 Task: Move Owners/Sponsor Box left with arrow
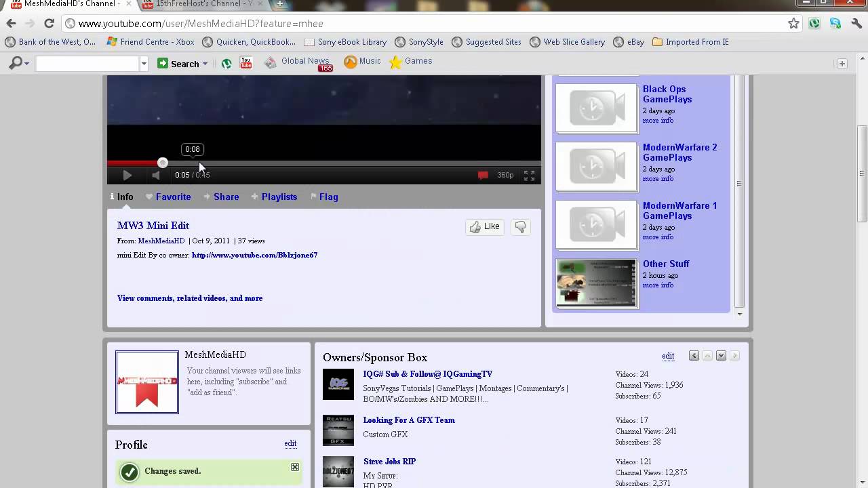(694, 356)
